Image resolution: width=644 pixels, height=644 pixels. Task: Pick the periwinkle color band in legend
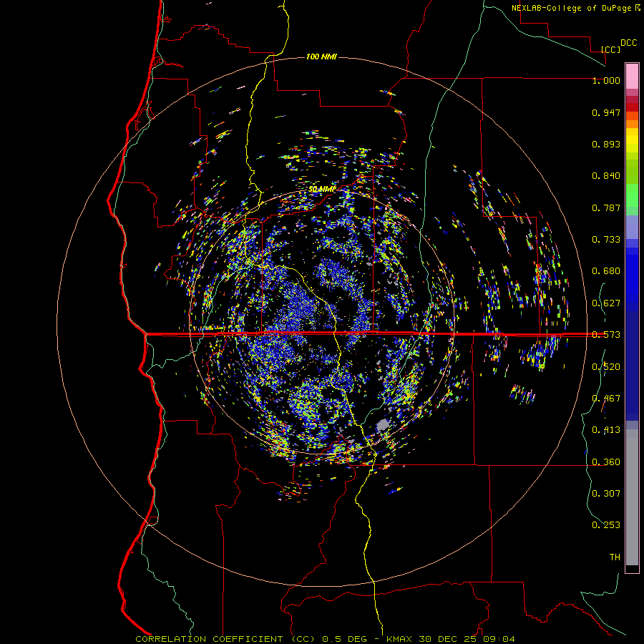[632, 227]
